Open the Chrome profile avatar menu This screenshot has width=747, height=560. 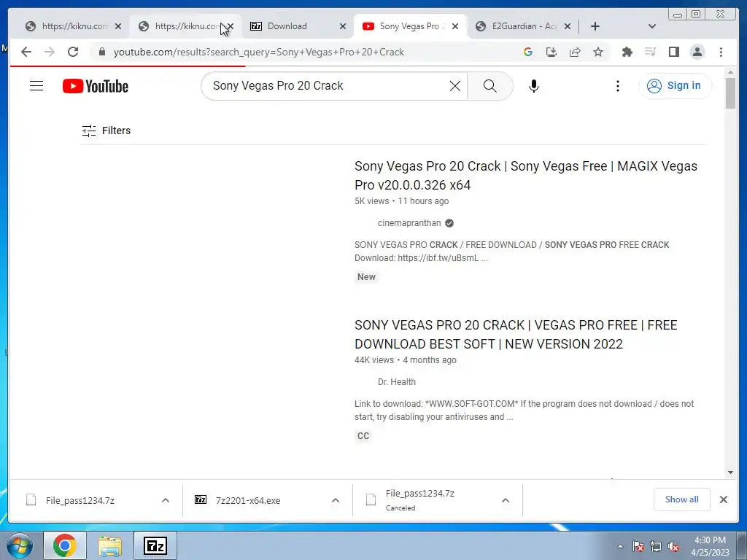tap(697, 52)
